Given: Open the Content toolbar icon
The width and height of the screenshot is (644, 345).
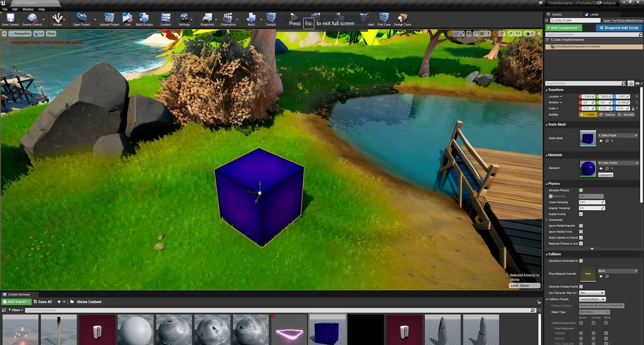Looking at the screenshot, I should point(166,19).
